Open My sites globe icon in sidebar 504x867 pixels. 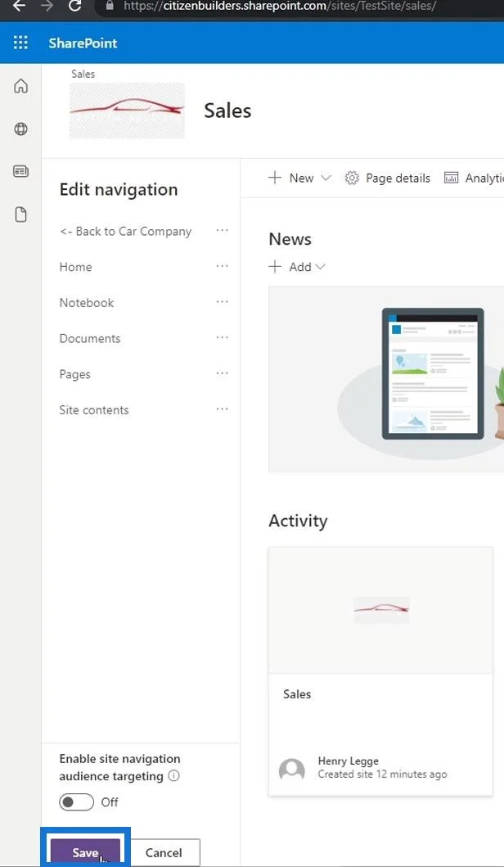tap(20, 129)
